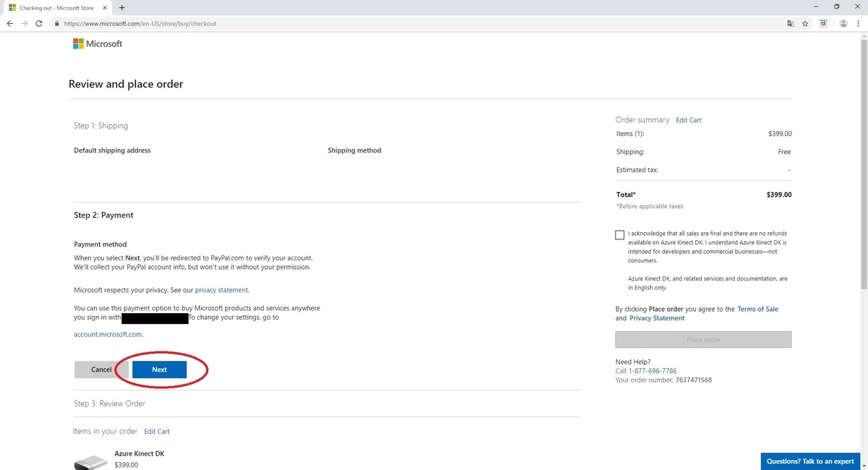Click the Azure Kinect DK product thumbnail
This screenshot has height=470, width=868.
pyautogui.click(x=90, y=463)
